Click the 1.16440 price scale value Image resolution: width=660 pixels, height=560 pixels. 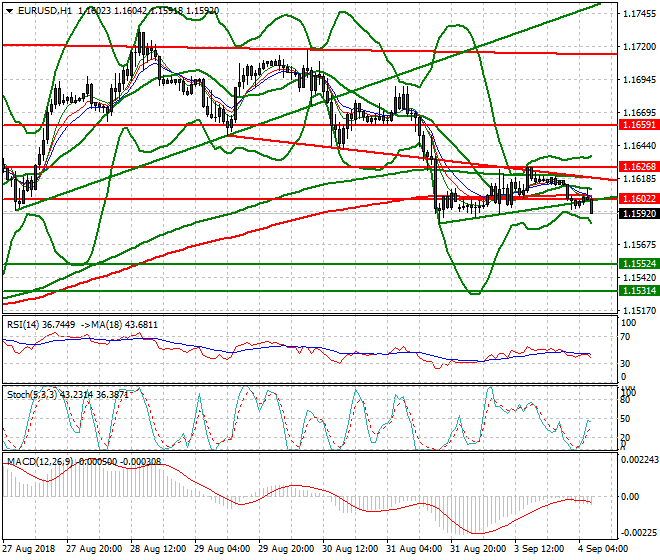(639, 146)
